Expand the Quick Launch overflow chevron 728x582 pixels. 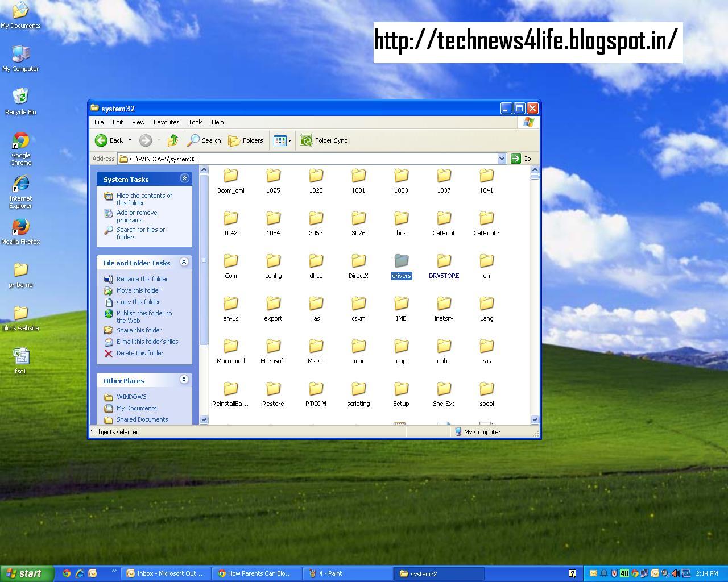click(x=114, y=571)
